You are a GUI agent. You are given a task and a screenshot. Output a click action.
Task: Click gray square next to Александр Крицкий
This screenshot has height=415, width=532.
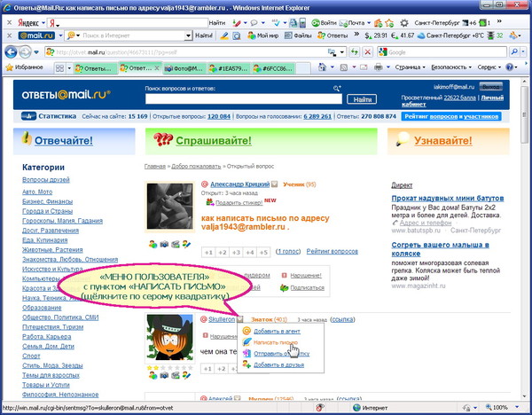275,184
